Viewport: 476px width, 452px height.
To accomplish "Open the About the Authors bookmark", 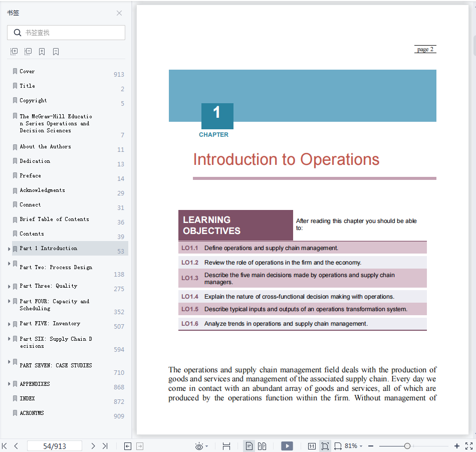I will click(x=46, y=147).
